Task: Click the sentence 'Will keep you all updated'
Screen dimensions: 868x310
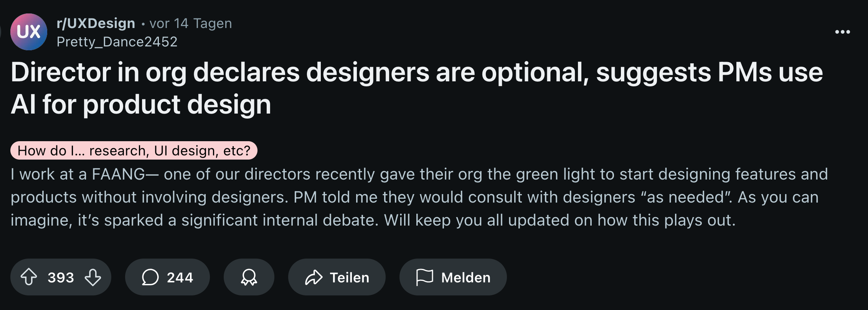Action: [560, 220]
